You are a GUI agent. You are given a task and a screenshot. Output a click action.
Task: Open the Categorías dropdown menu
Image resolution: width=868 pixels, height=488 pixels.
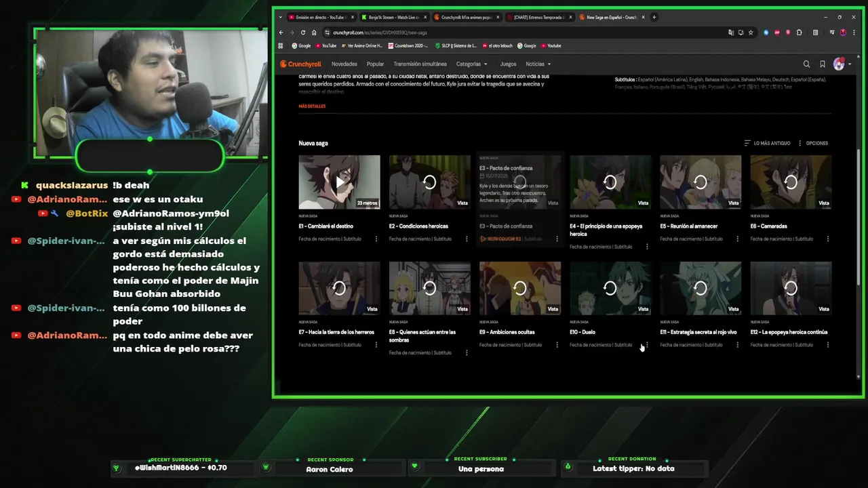point(472,64)
